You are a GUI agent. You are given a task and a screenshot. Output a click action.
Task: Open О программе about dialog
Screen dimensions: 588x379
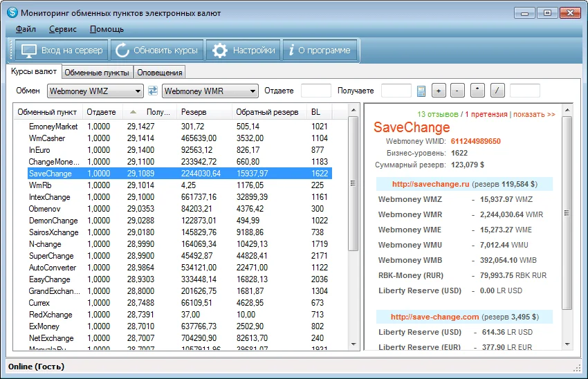[x=320, y=50]
